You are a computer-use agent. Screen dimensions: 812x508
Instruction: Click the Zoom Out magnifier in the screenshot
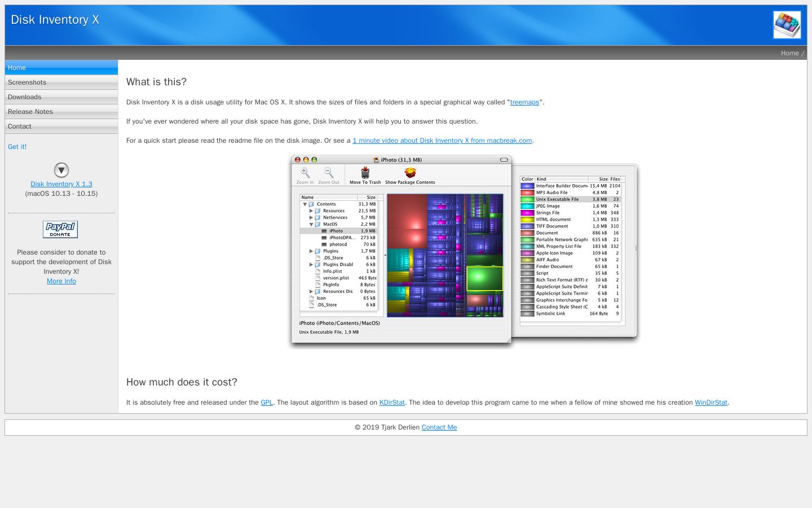click(329, 173)
